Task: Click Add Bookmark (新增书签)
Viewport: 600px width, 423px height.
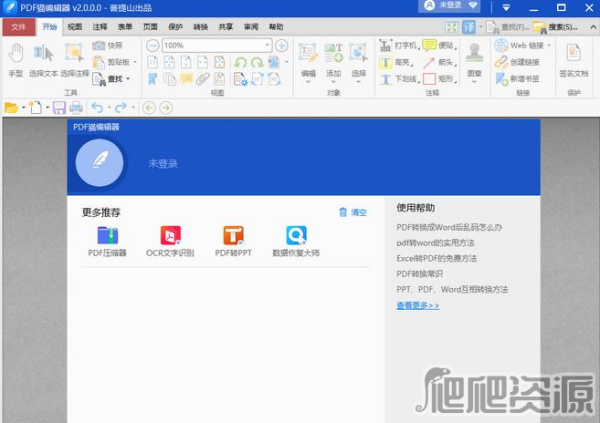Action: tap(517, 79)
